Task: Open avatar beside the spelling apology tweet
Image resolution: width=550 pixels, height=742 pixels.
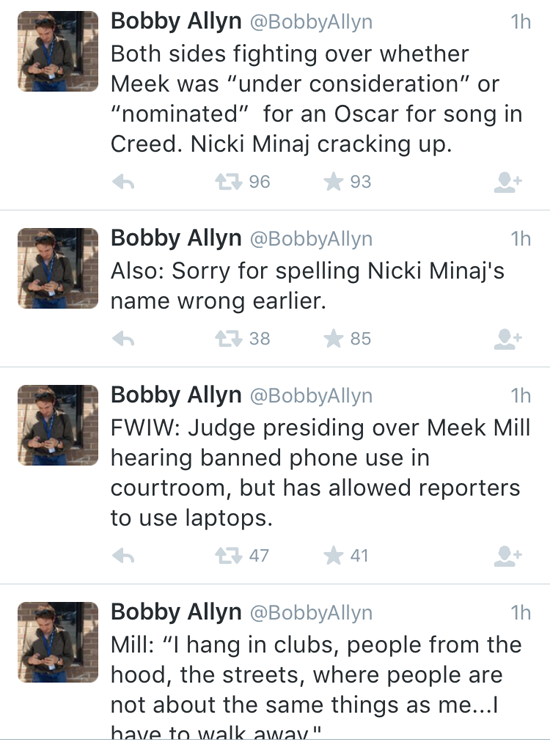Action: click(x=58, y=268)
